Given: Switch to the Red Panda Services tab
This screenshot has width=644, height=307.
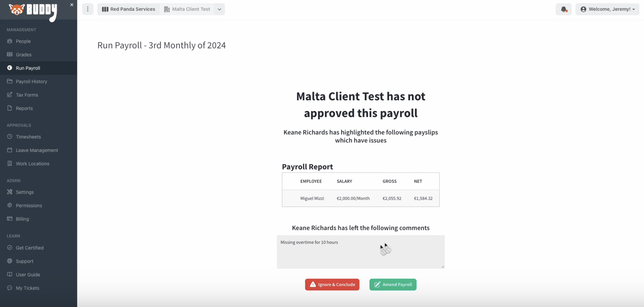Looking at the screenshot, I should pos(128,9).
